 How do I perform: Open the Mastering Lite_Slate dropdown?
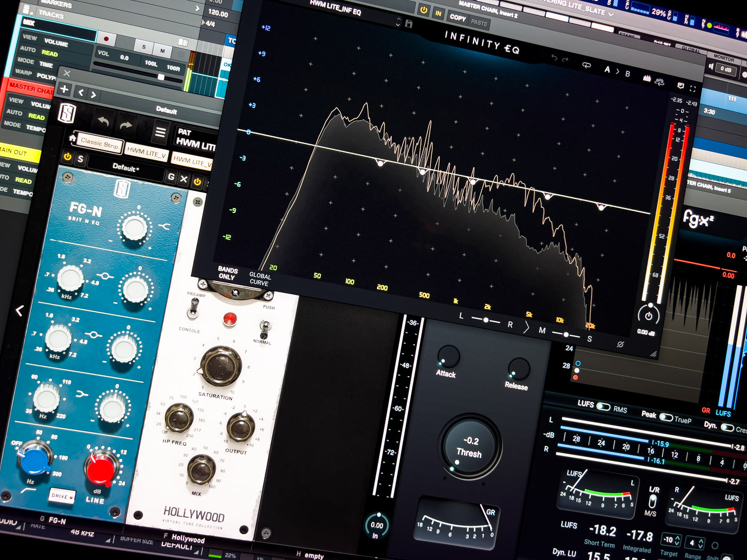[x=611, y=14]
